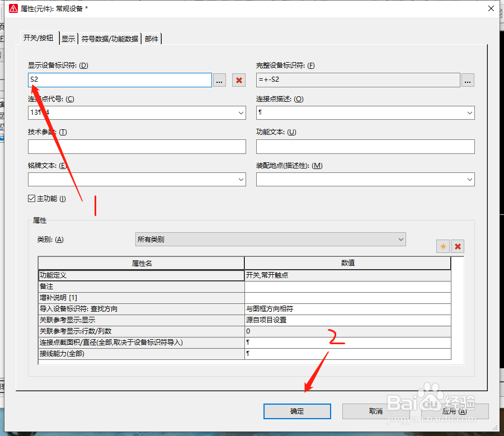Expand the 连接点代号 dropdown
Viewport: 504px width, 436px height.
pos(241,113)
